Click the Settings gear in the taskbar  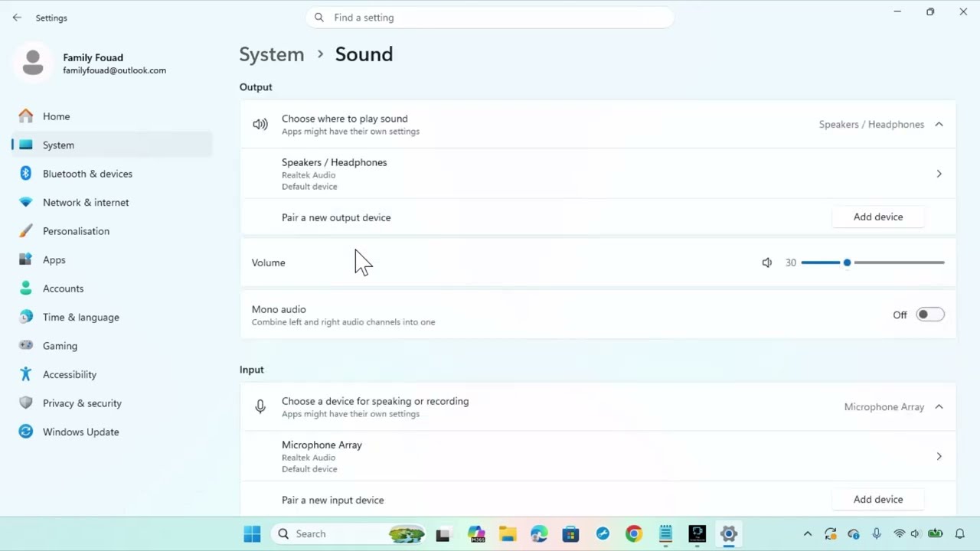click(728, 534)
